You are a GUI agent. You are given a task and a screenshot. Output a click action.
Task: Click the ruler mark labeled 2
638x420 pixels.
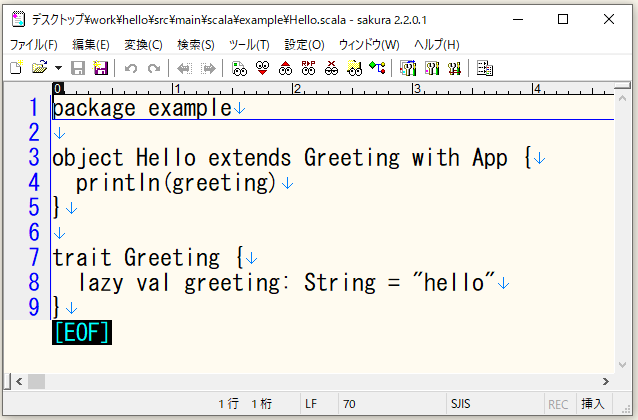[x=297, y=88]
